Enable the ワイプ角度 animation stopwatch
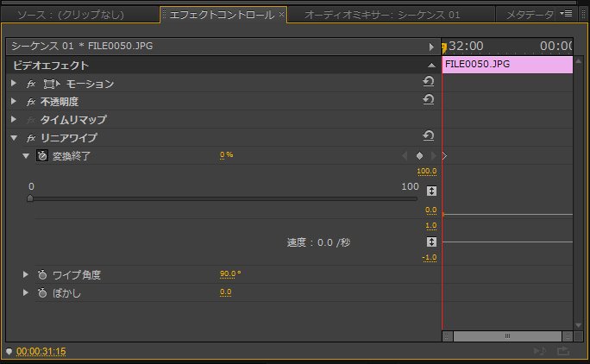This screenshot has height=364, width=590. coord(42,274)
